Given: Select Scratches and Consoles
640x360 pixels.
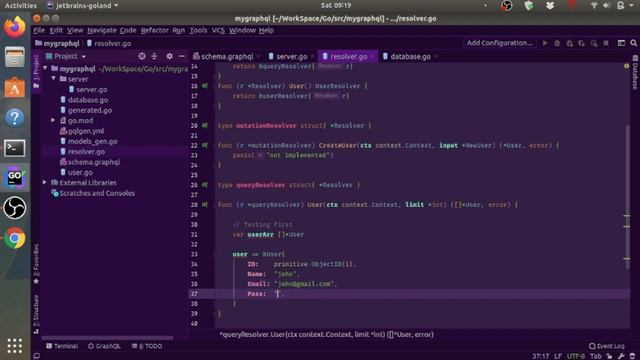Looking at the screenshot, I should pos(97,193).
